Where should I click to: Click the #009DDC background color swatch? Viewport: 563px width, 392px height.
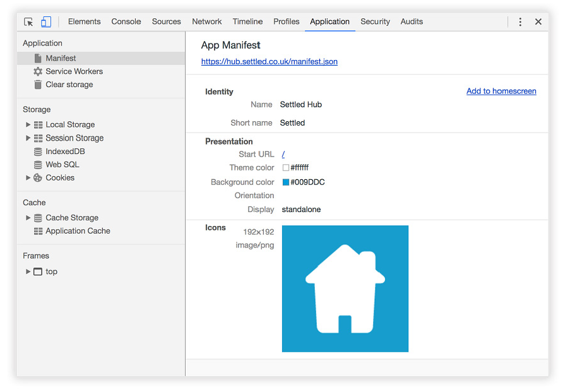(x=286, y=182)
